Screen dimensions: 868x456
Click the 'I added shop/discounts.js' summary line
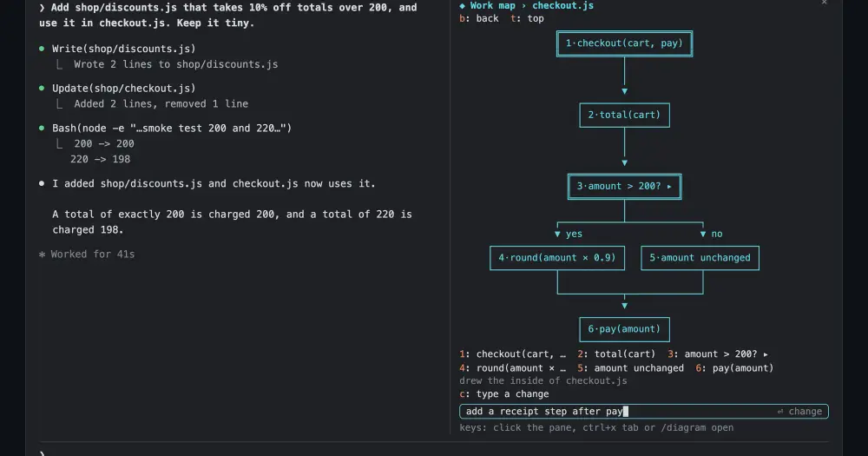pos(214,183)
